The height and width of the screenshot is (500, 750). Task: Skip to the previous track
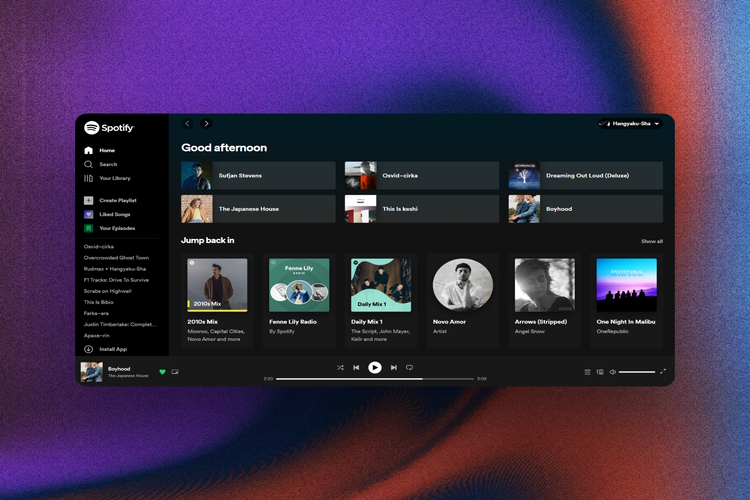pyautogui.click(x=356, y=367)
